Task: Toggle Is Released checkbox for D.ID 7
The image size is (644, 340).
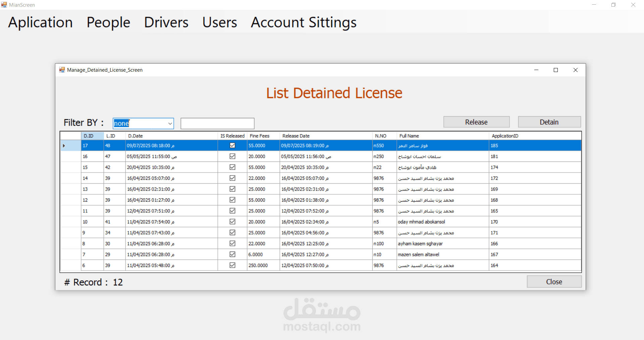Action: tap(232, 254)
